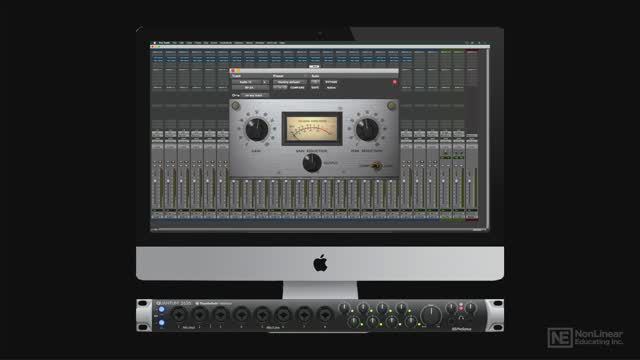The width and height of the screenshot is (640, 360).
Task: Open the Help menu
Action: 282,43
